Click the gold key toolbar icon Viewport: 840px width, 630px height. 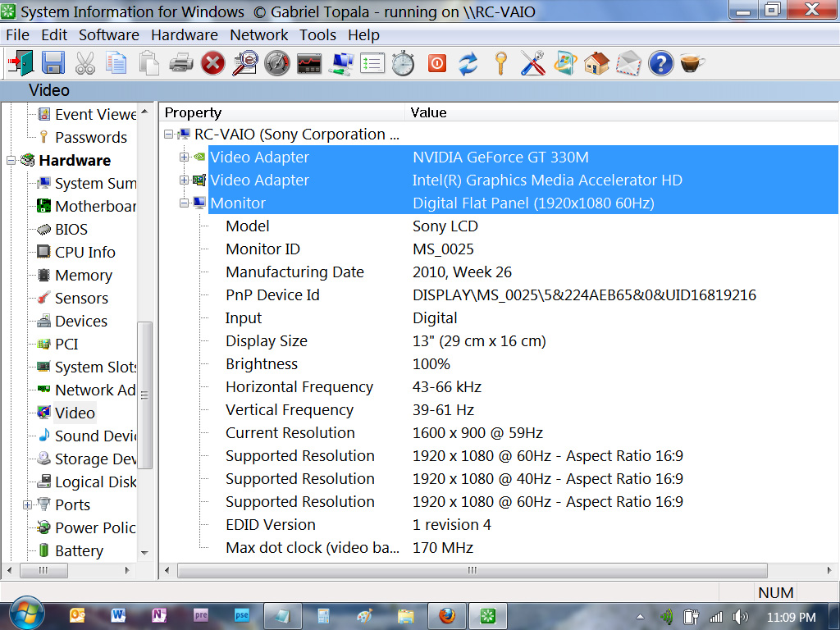coord(501,63)
